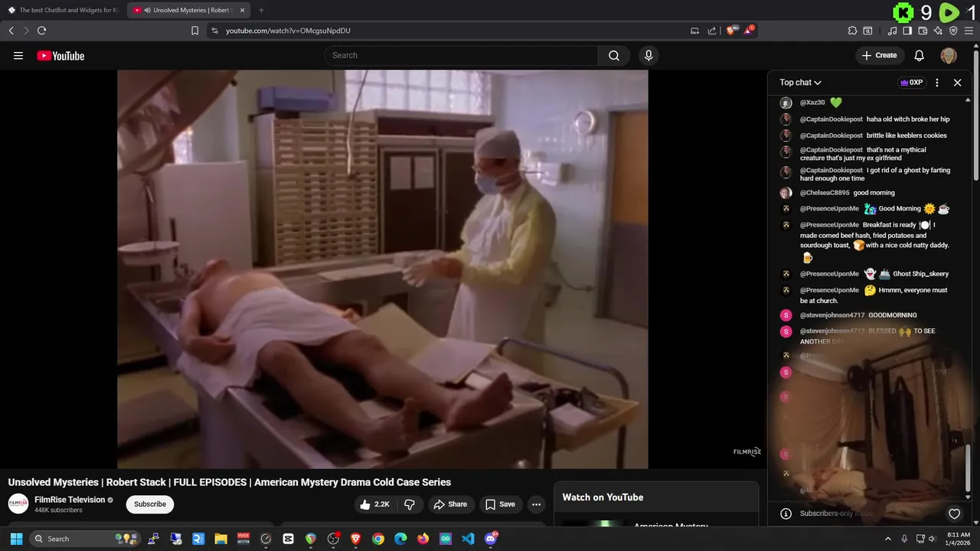
Task: Close the Unsolved Mysteries tab
Action: pos(243,10)
